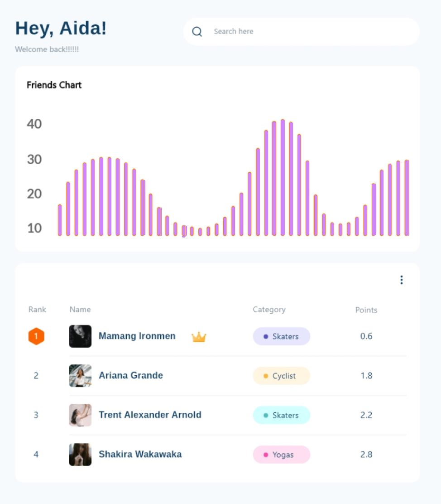
Task: Open Trent Alexander Arnold's name link
Action: tap(150, 415)
